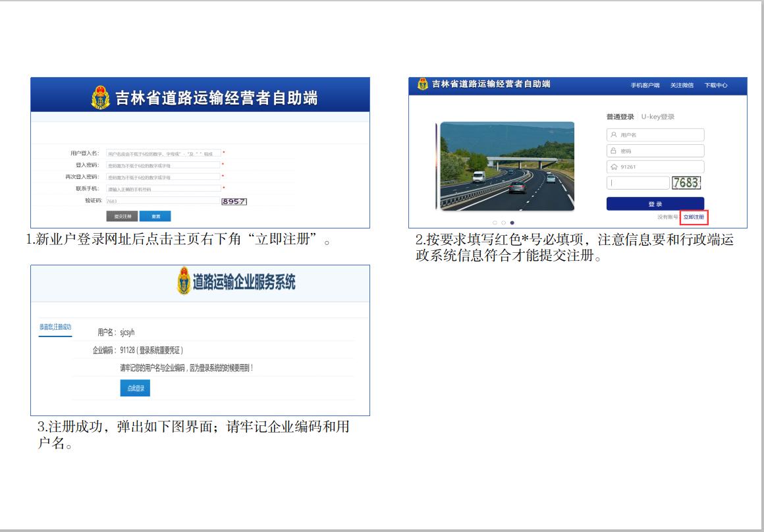Screen dimensions: 764x532
Task: Click into the 用户登入名 input field
Action: pyautogui.click(x=163, y=153)
